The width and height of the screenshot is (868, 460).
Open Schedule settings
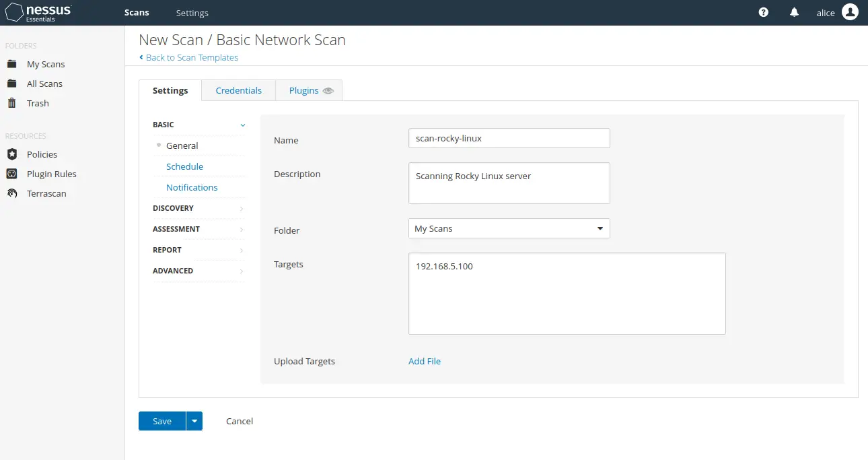click(x=184, y=166)
